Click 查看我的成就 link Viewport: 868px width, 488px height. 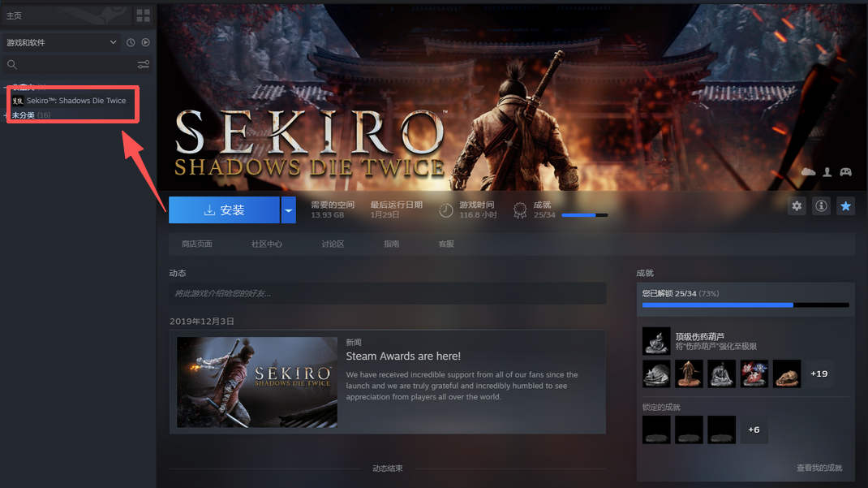(x=819, y=468)
